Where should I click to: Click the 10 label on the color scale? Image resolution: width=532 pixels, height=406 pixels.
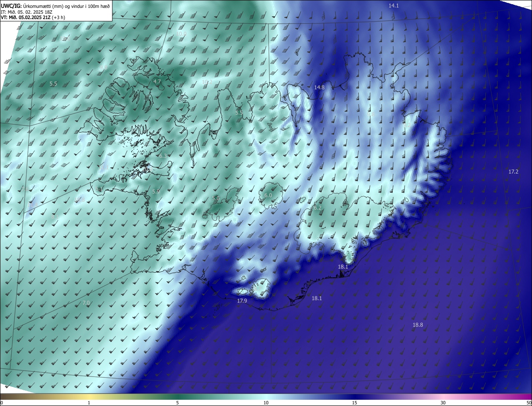[x=266, y=403]
